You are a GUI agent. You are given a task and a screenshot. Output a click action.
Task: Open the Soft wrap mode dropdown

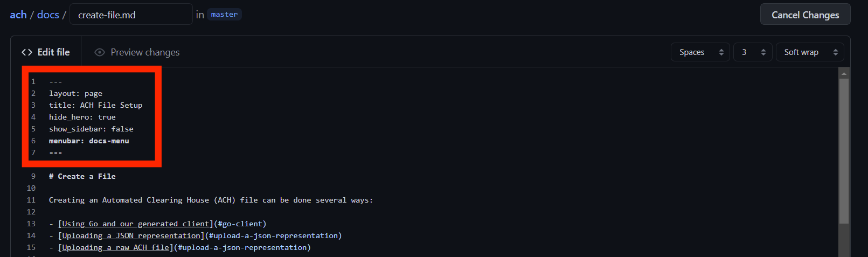810,52
